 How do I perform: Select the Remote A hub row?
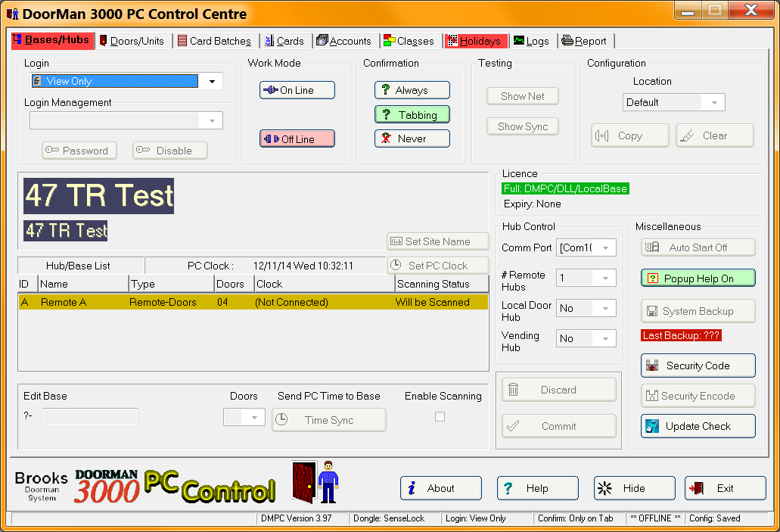coord(253,302)
